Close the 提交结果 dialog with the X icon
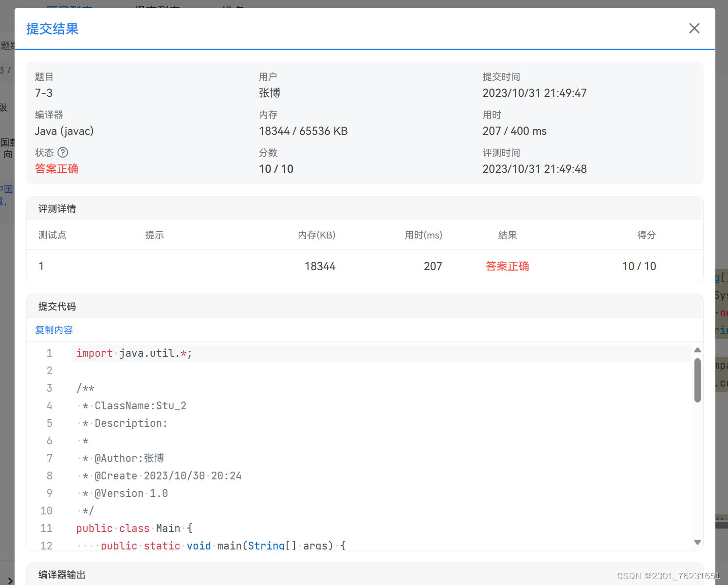Screen dimensions: 728x585 click(x=694, y=28)
